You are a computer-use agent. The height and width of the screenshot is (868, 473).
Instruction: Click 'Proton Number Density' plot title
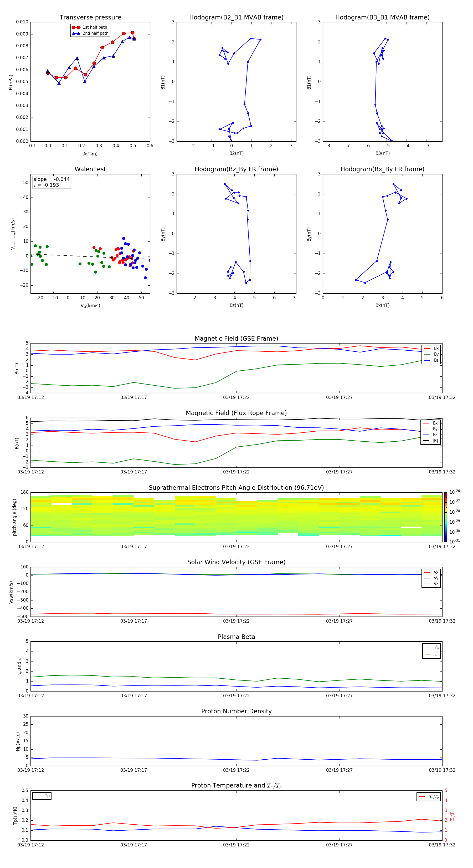click(236, 711)
